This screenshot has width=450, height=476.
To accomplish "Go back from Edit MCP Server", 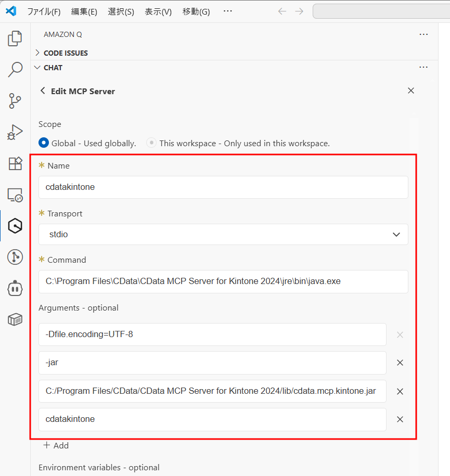I will [x=43, y=91].
